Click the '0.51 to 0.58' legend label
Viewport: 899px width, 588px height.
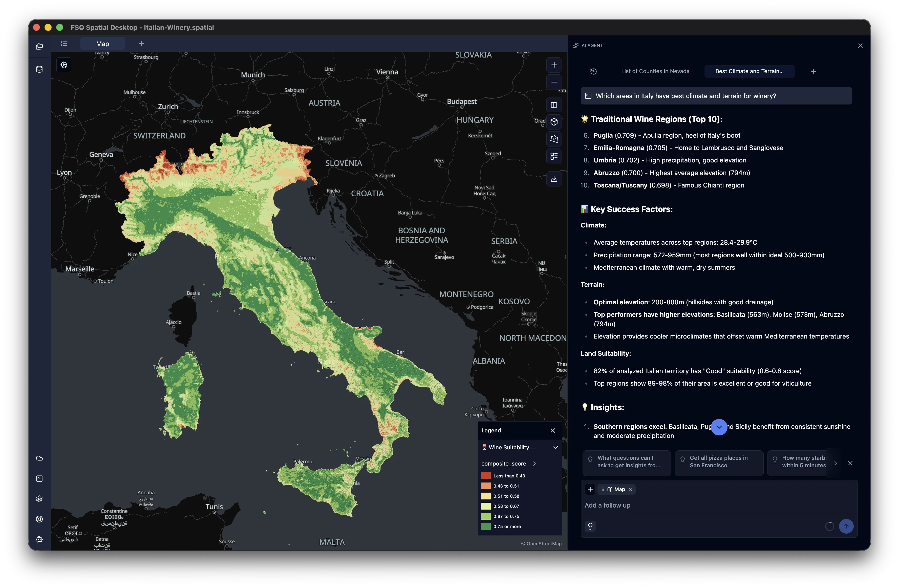pos(506,496)
